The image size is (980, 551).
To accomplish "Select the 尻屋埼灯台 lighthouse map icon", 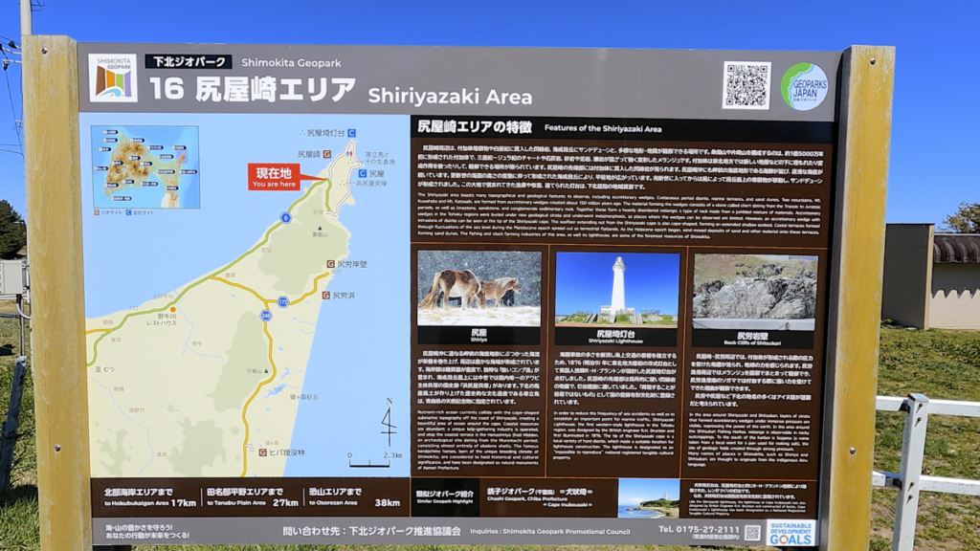I will [x=350, y=133].
